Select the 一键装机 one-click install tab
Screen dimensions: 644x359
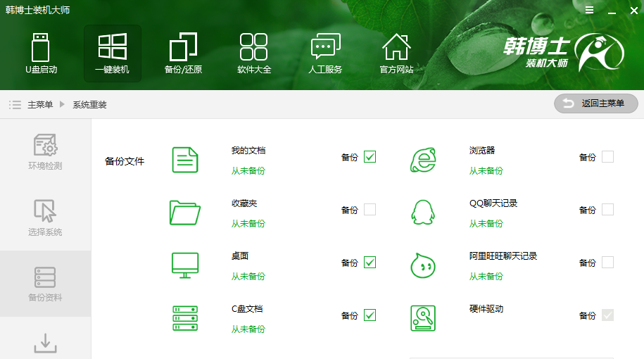point(113,53)
